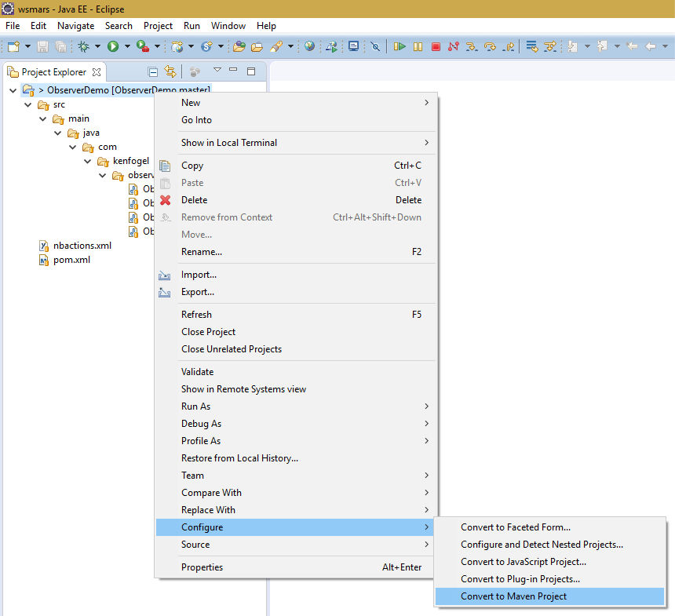Screen dimensions: 675x616
Task: Open the Project Explorer View Menu triangle
Action: point(217,71)
